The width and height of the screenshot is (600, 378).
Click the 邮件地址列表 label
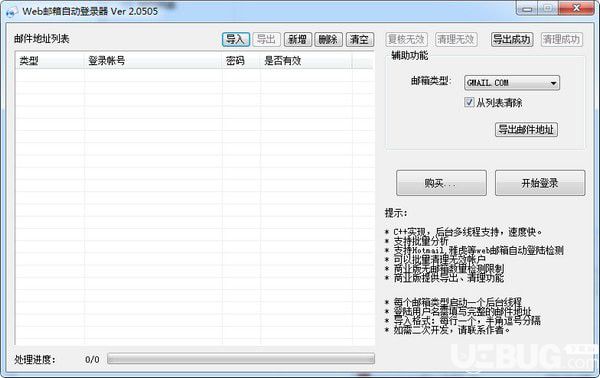click(x=42, y=39)
